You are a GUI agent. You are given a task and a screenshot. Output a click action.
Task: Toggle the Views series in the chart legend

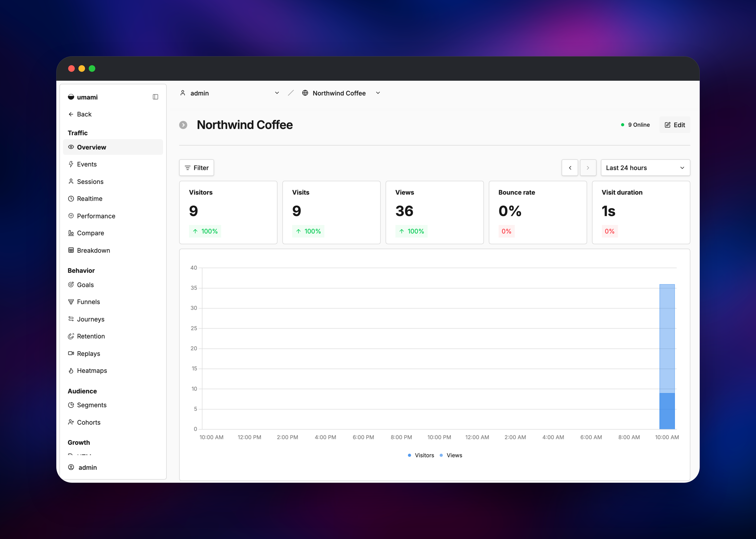click(x=451, y=455)
